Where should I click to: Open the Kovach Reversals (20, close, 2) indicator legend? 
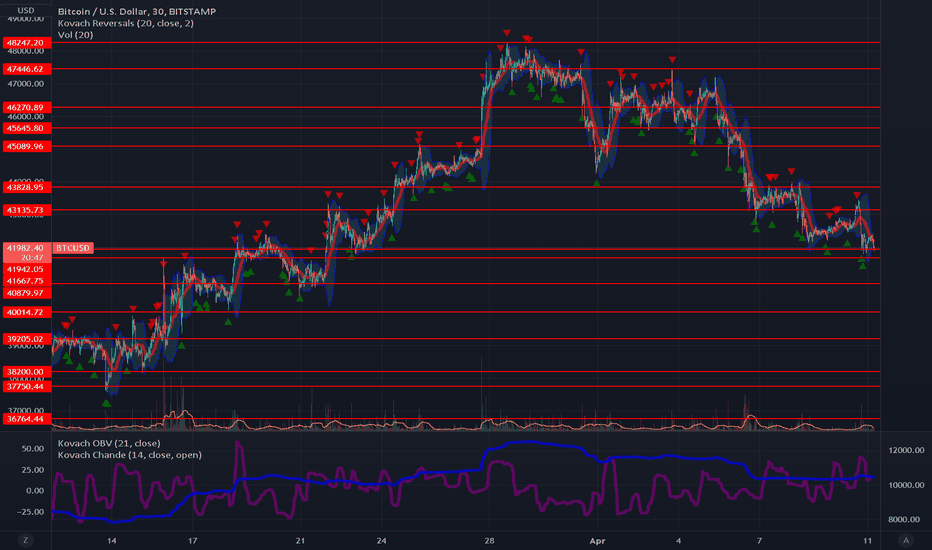click(x=125, y=23)
